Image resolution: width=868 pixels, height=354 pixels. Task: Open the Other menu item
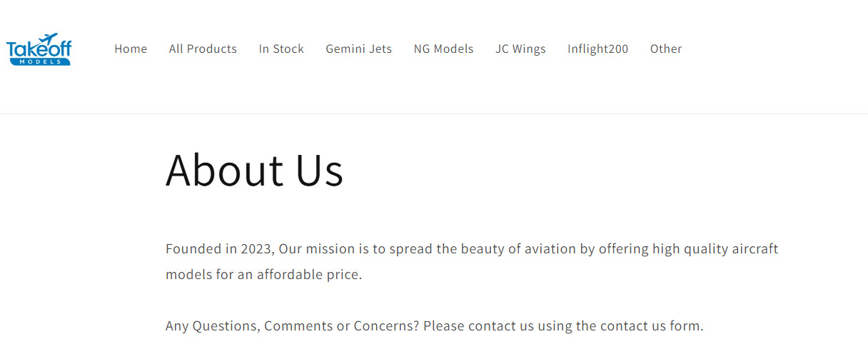(x=666, y=49)
